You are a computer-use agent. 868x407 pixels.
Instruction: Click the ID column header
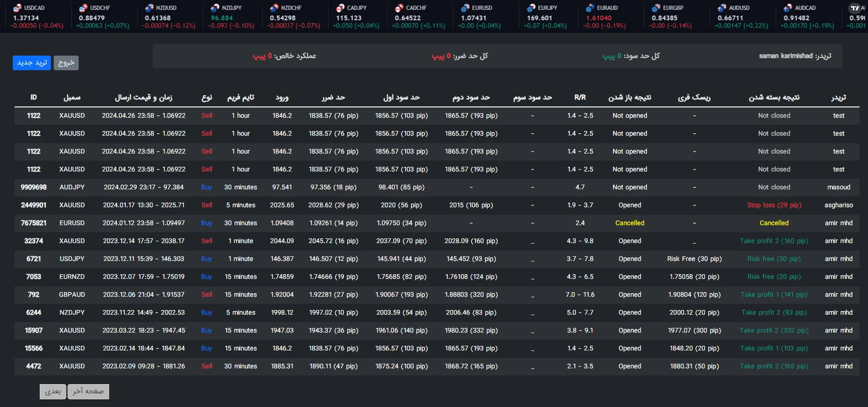[33, 98]
